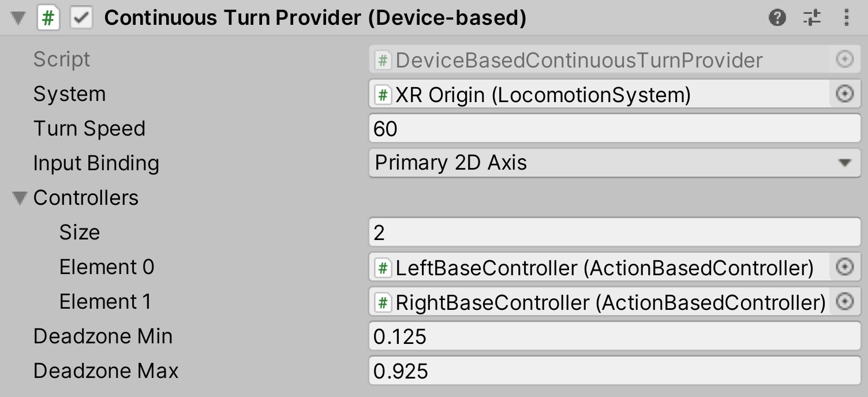Click the Deadzone Min value field
The width and height of the screenshot is (868, 397).
[577, 336]
